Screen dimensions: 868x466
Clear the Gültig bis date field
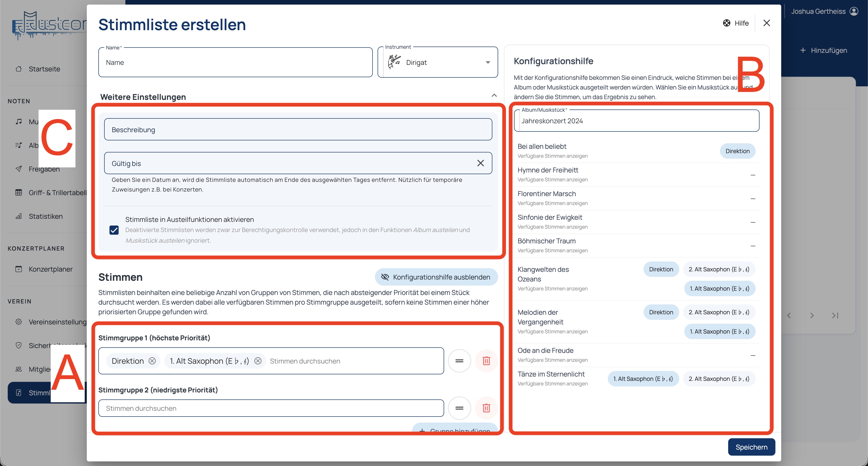coord(480,163)
